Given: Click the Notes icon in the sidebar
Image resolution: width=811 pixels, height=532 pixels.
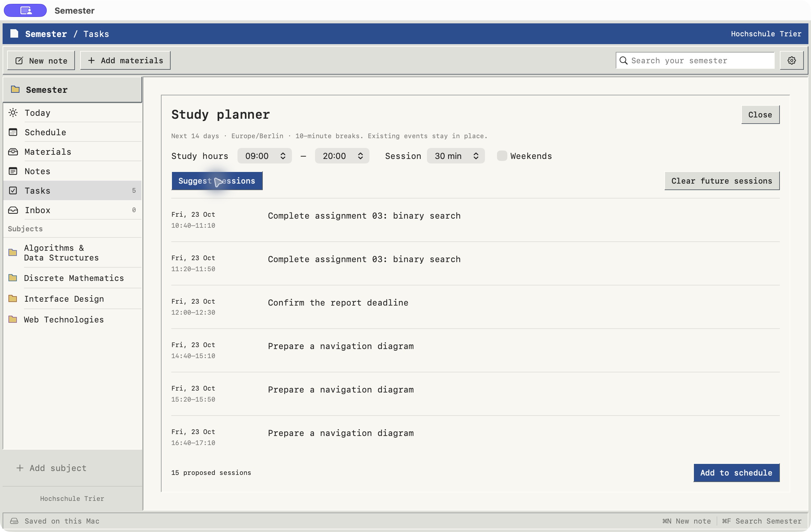Looking at the screenshot, I should pos(13,171).
